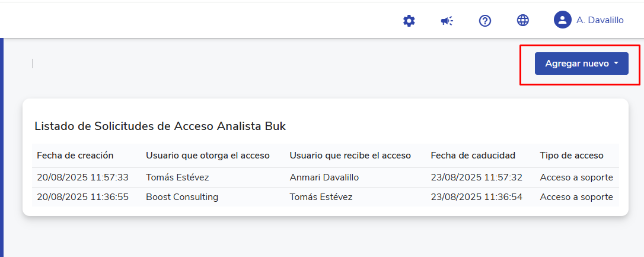Click the expiry date 23/08/2025 11:57:32
Image resolution: width=644 pixels, height=257 pixels.
point(476,177)
